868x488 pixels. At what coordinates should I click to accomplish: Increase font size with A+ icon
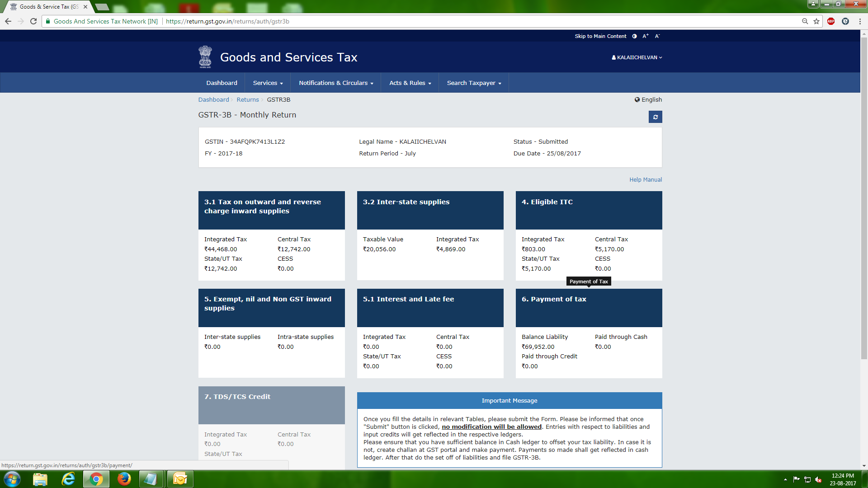coord(646,36)
